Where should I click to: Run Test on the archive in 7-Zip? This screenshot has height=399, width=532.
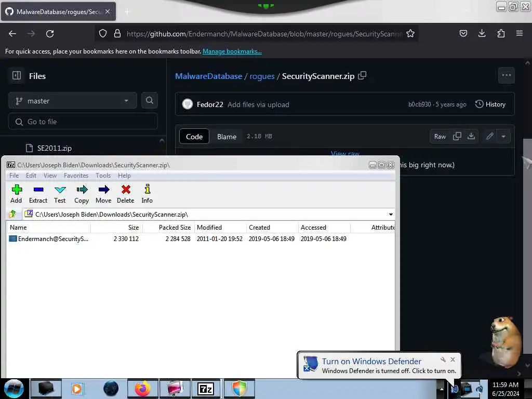coord(60,194)
